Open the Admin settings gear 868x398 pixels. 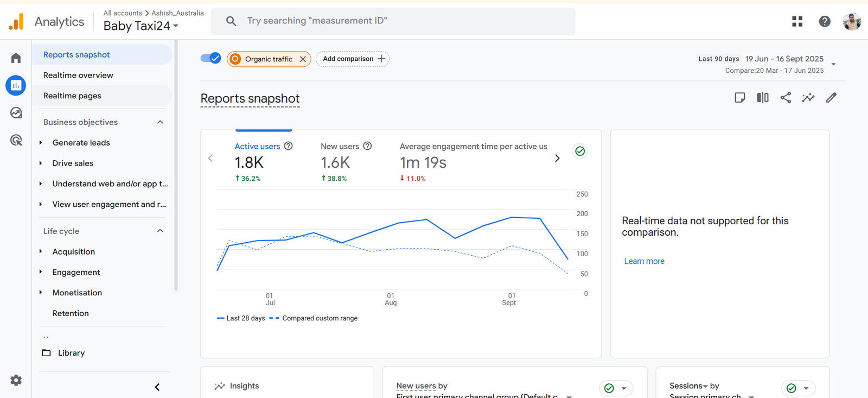[16, 380]
